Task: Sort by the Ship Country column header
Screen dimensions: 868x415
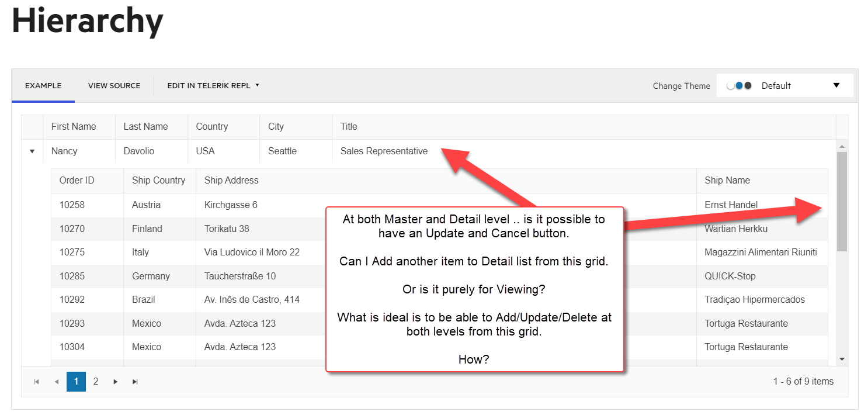Action: tap(158, 180)
